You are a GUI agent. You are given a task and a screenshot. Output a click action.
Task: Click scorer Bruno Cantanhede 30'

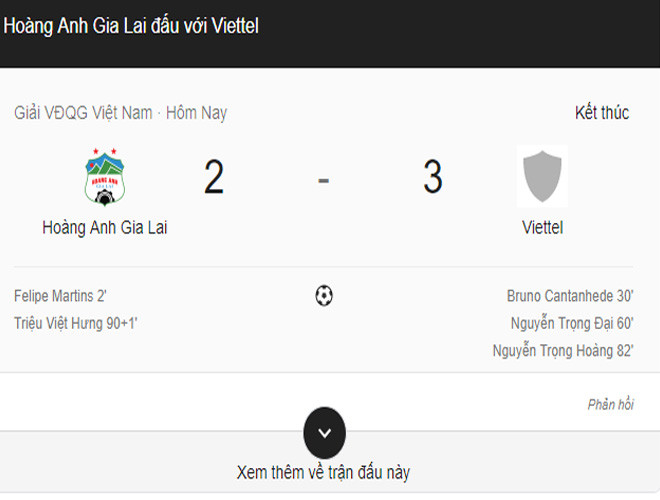570,297
